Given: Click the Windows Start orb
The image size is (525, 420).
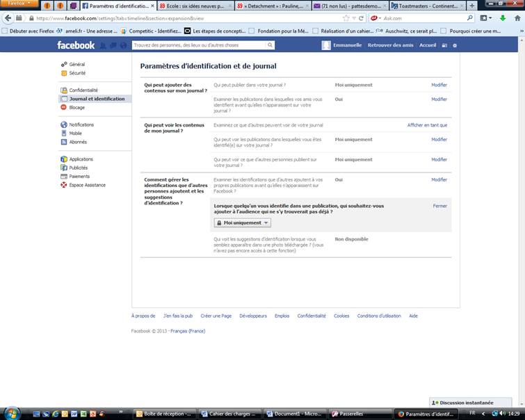Looking at the screenshot, I should click(12, 413).
